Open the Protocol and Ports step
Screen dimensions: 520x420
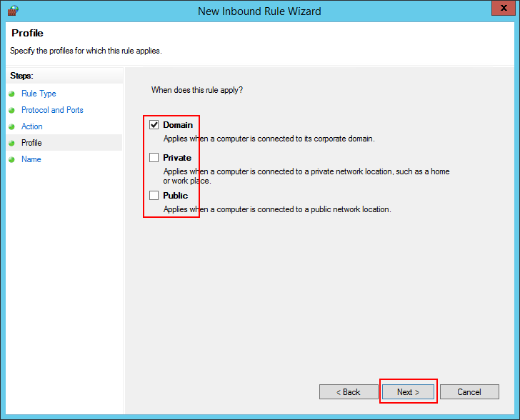click(52, 110)
